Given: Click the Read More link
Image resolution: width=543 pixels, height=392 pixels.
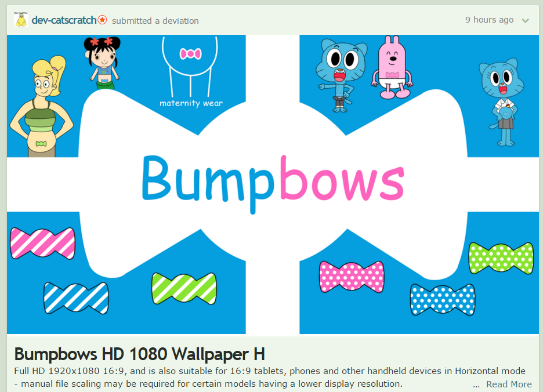Looking at the screenshot, I should pos(509,384).
